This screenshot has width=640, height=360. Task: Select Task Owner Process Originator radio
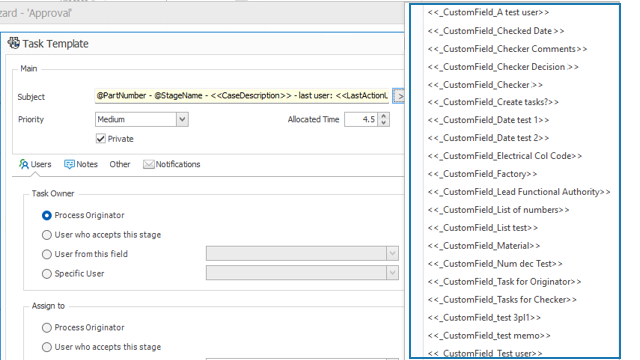[x=47, y=215]
